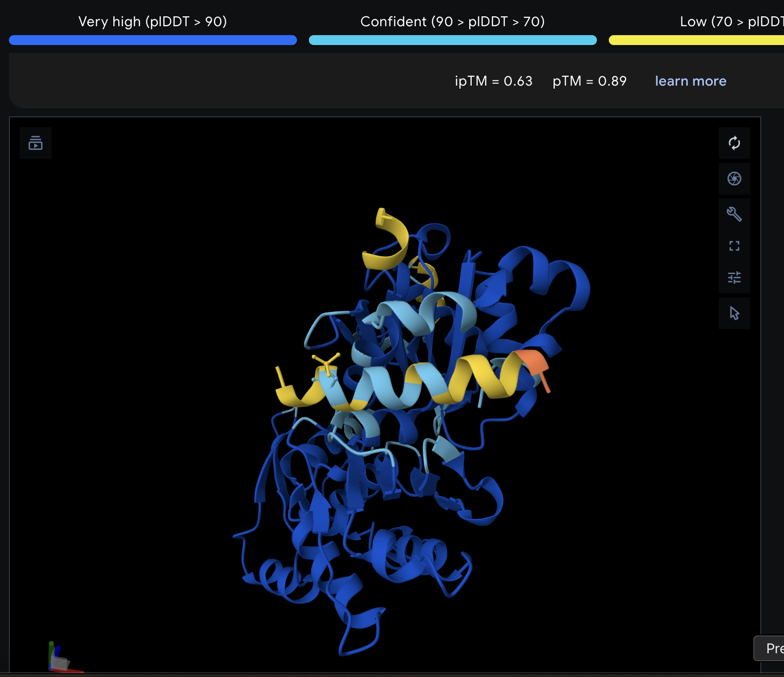Open the 'learn more' link
Screen dimensions: 784x677
point(690,81)
